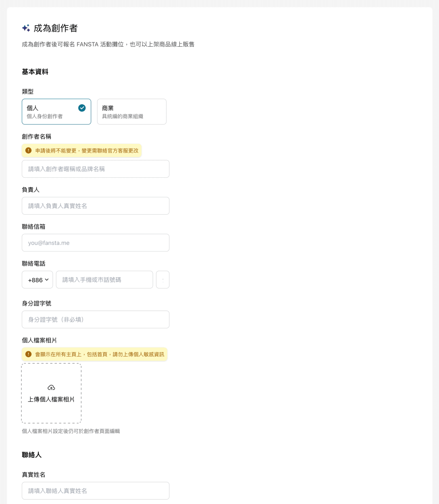The image size is (439, 504).
Task: Click the sparkles icon beside 成為創作者 title
Action: (26, 28)
